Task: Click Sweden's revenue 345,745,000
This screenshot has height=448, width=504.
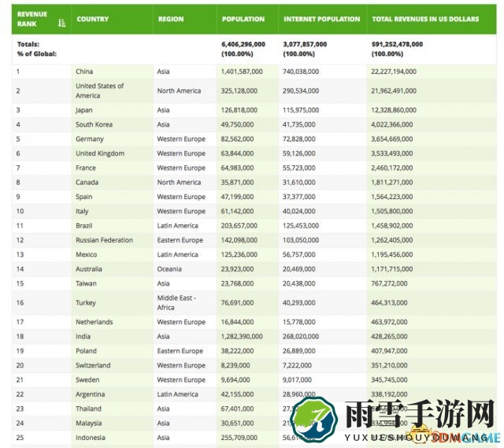Action: click(389, 380)
